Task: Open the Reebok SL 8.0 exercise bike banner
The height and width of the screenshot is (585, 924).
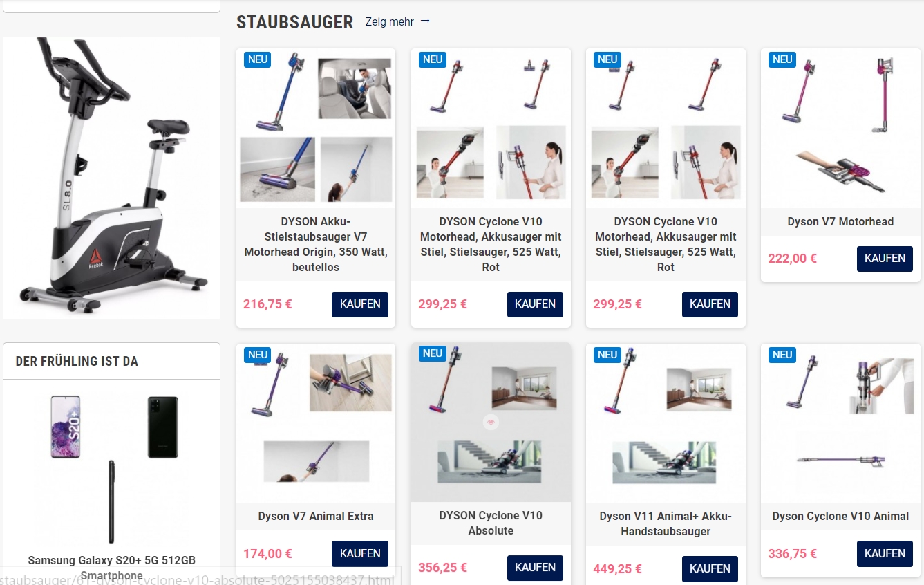Action: pos(111,178)
